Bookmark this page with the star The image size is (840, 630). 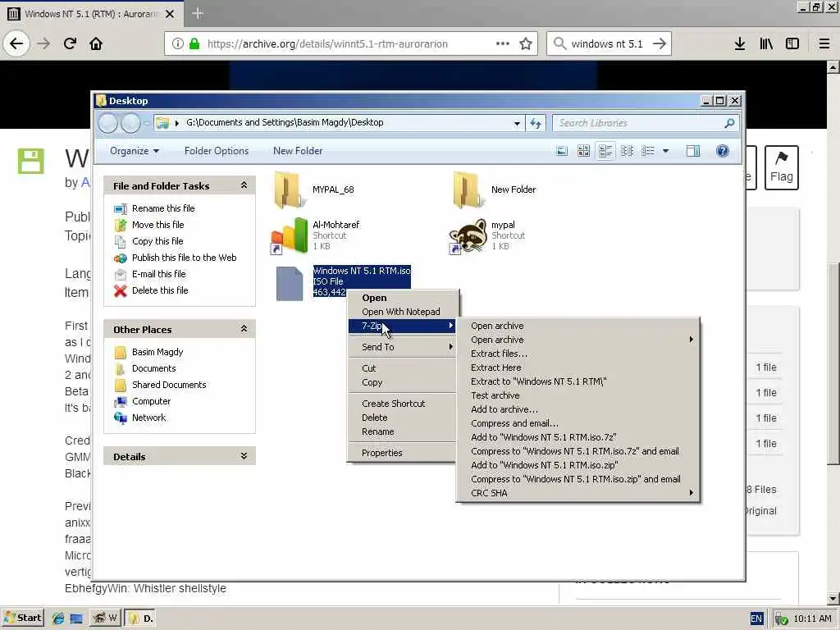point(526,43)
